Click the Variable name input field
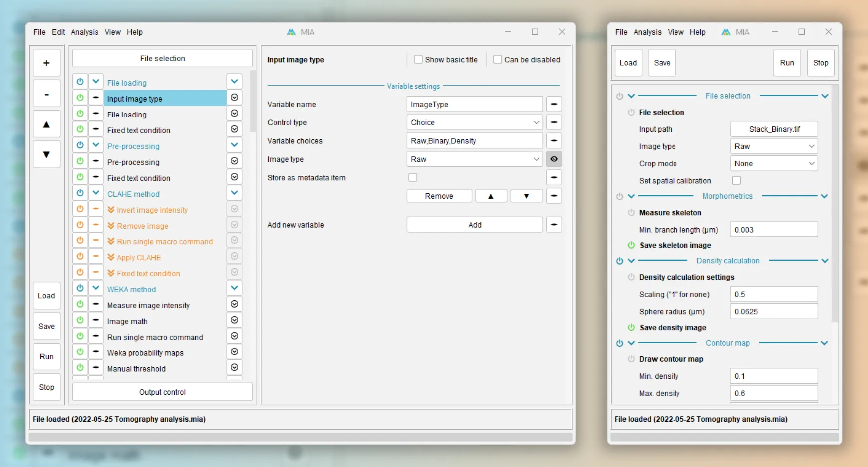Viewport: 868px width, 467px height. click(x=475, y=104)
